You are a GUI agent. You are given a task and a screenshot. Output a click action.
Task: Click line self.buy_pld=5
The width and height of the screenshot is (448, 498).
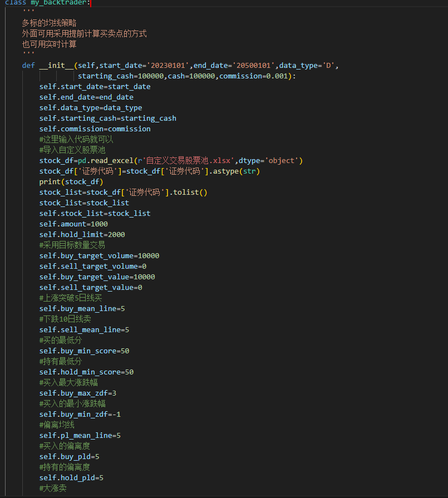pyautogui.click(x=69, y=456)
